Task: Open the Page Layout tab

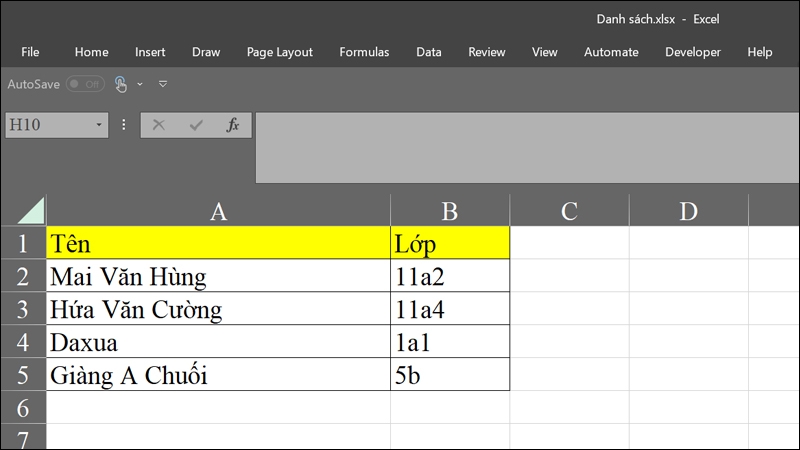Action: coord(280,52)
